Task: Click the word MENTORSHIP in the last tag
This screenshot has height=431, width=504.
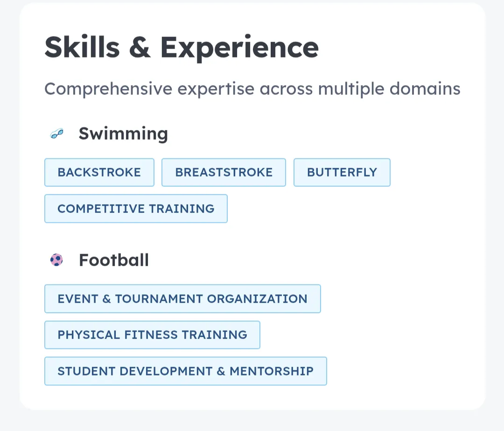Action: coord(272,371)
